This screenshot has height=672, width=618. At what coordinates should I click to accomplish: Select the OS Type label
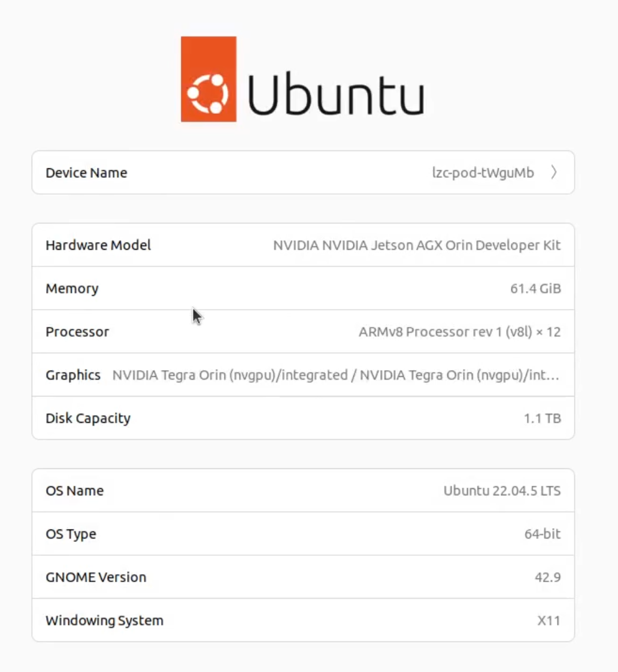click(x=71, y=534)
